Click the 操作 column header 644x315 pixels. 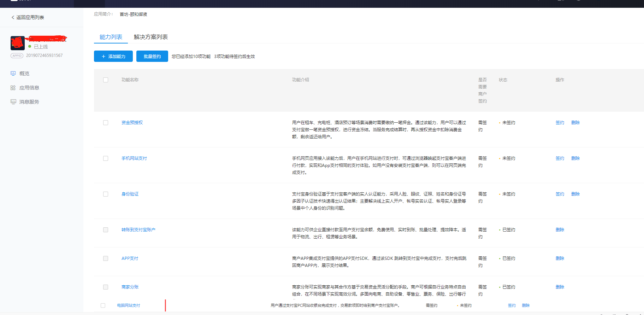[x=560, y=80]
